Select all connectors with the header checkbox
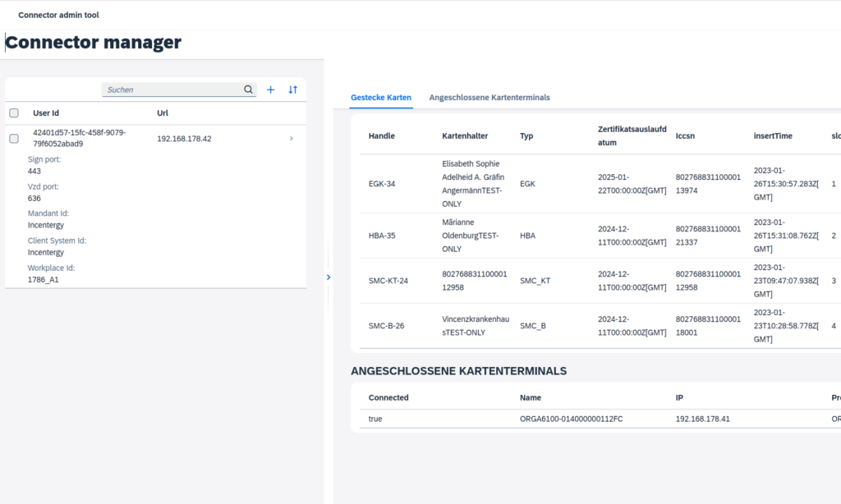Image resolution: width=841 pixels, height=504 pixels. coord(14,113)
